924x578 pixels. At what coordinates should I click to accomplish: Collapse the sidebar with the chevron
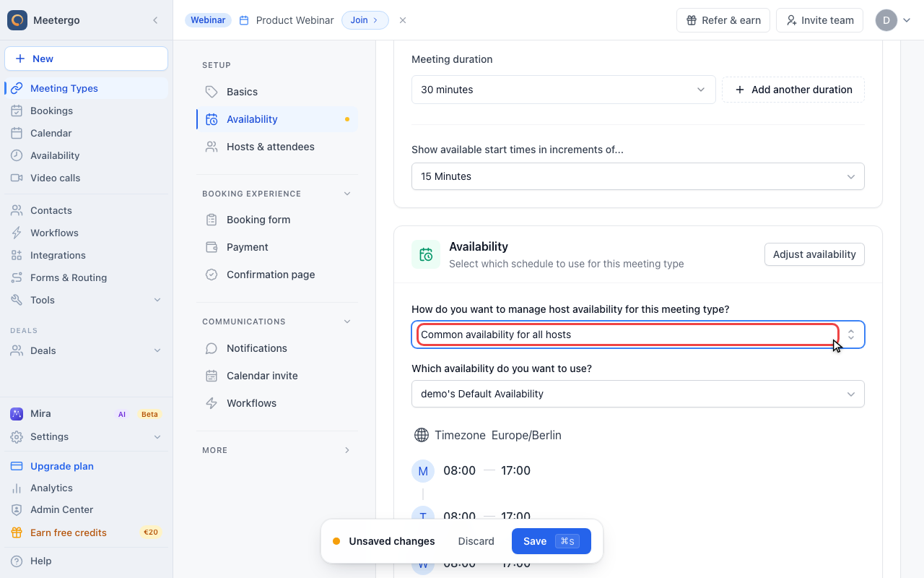[155, 20]
